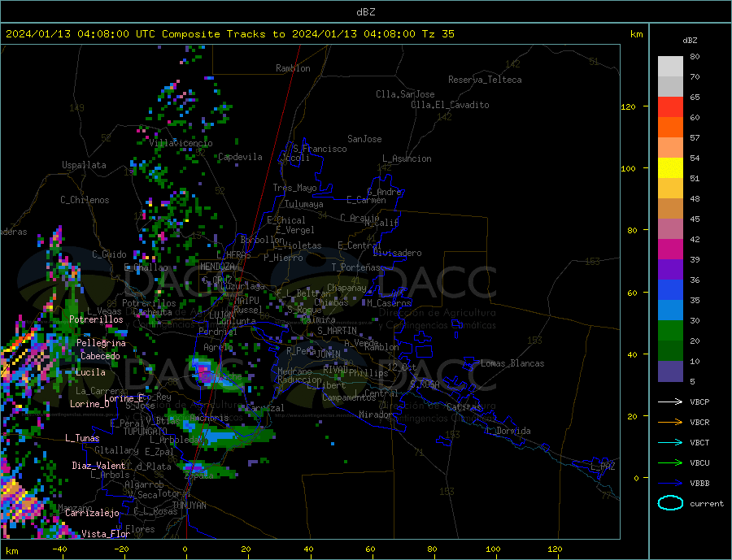This screenshot has width=732, height=560.
Task: Click the '120' tick on the right vertical axis
Action: coord(628,106)
